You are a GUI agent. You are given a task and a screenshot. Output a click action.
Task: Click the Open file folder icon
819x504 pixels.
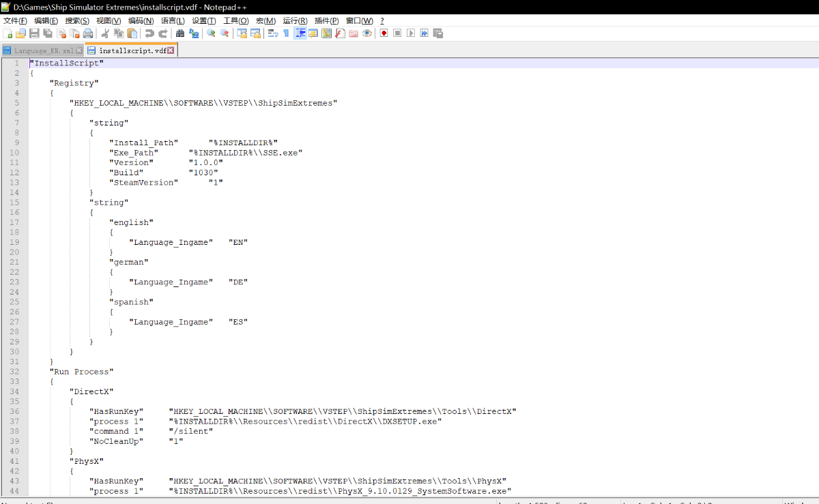[x=20, y=33]
